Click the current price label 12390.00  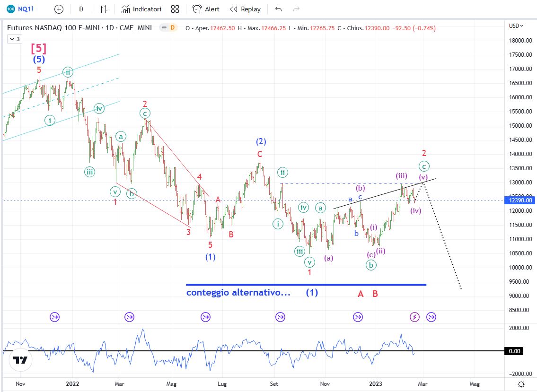click(x=520, y=200)
